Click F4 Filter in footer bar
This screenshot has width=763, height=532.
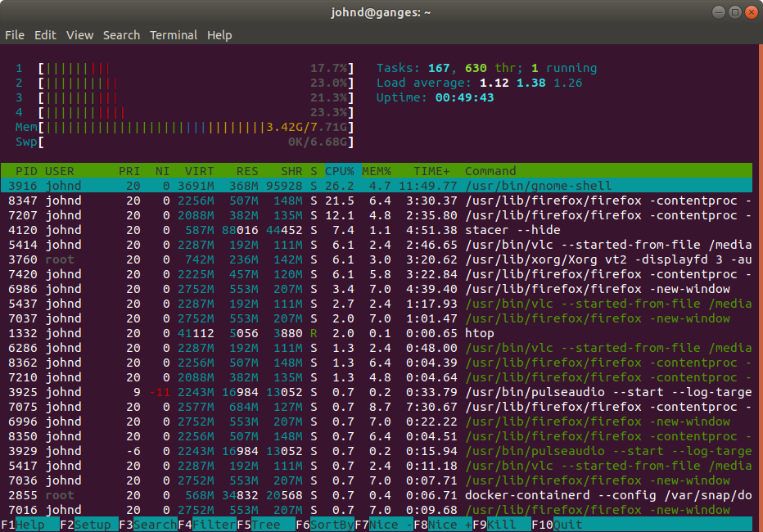pos(207,525)
